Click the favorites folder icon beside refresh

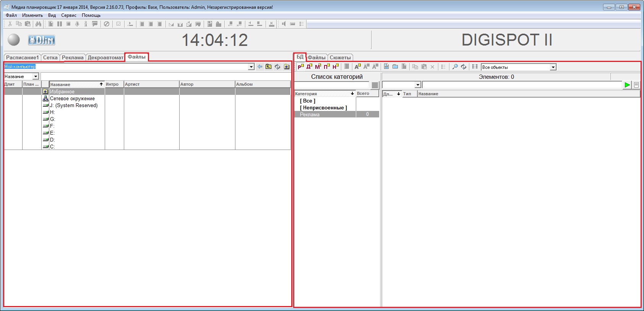pyautogui.click(x=287, y=67)
